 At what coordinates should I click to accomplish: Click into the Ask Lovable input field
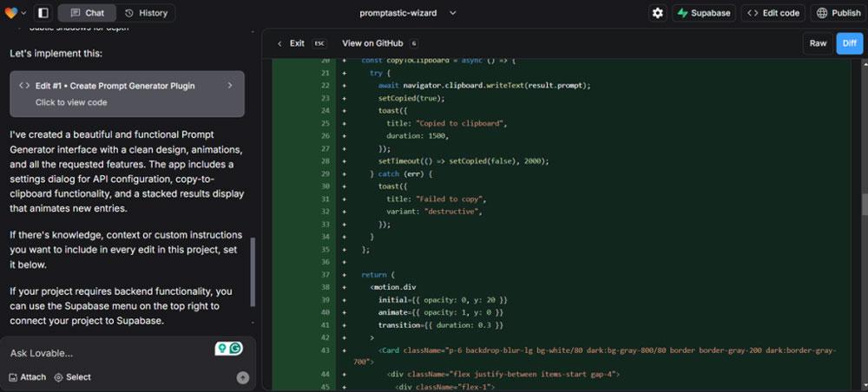(x=111, y=353)
